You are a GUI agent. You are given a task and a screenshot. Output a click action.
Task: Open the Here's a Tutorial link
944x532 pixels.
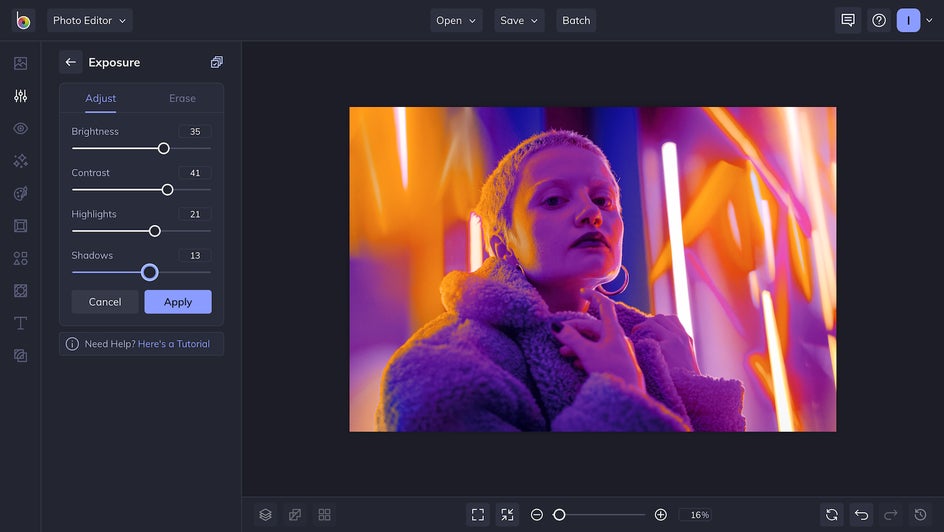click(174, 344)
